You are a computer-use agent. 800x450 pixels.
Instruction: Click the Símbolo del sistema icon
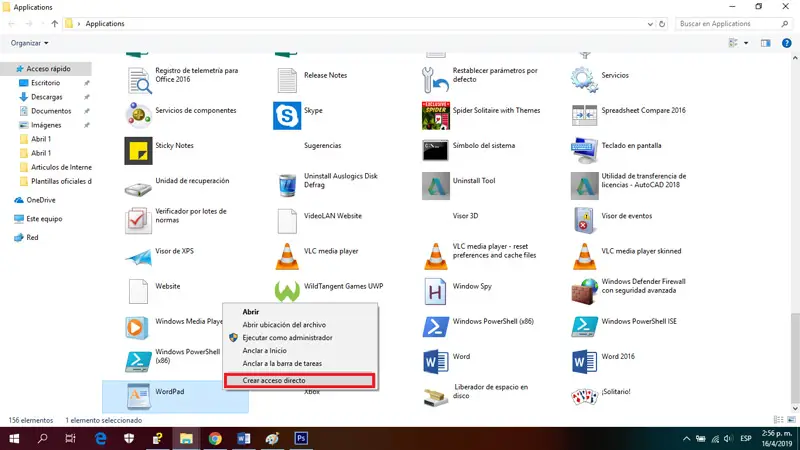click(x=436, y=151)
